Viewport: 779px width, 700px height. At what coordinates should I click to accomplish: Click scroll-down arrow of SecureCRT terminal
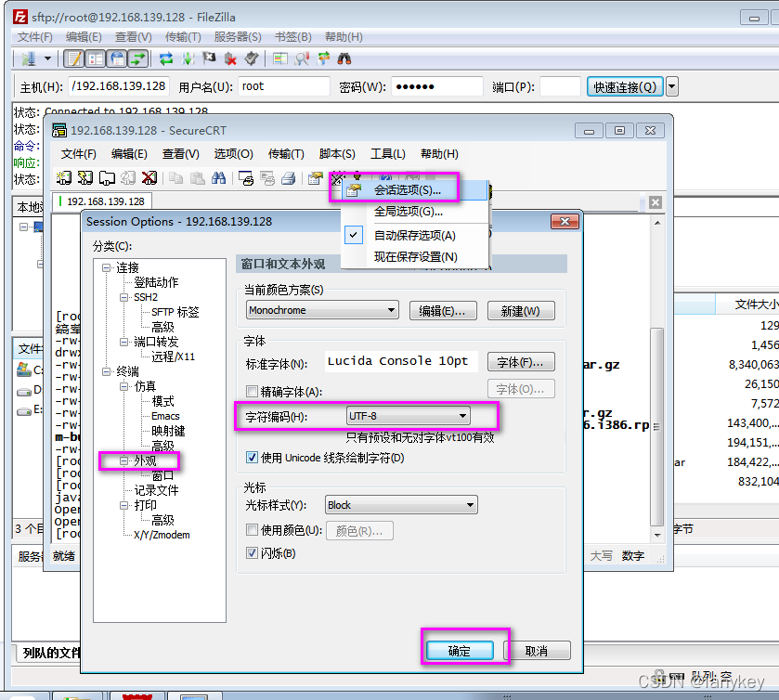pos(656,535)
